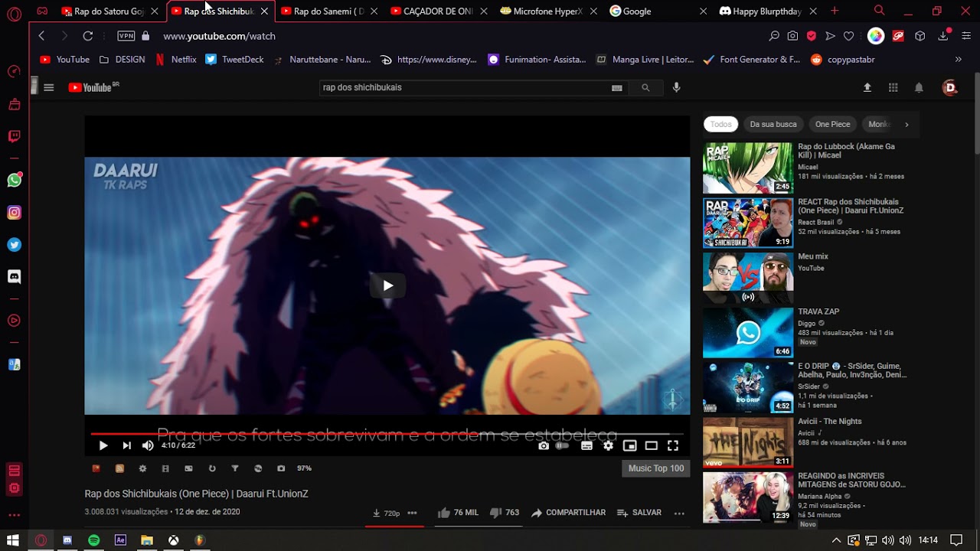The height and width of the screenshot is (551, 980).
Task: Open the ad blocker shield icon
Action: coord(812,36)
